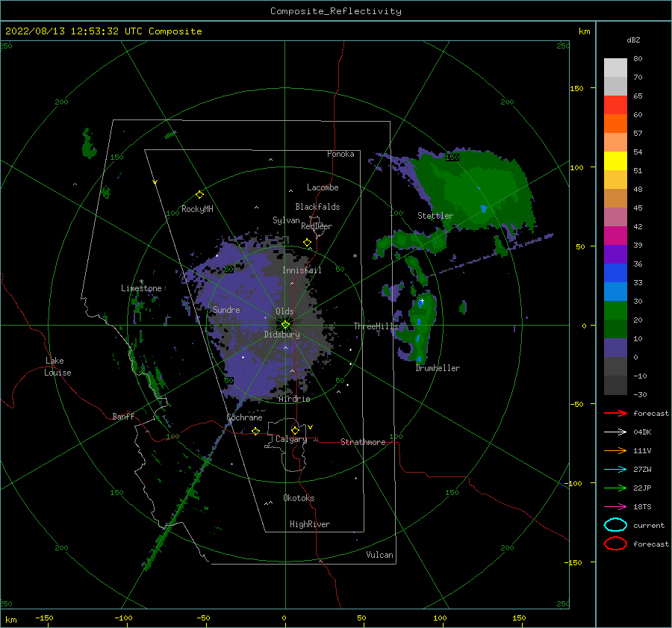Click the yellow diamond marker inside Calgary
This screenshot has height=628, width=672.
[295, 430]
